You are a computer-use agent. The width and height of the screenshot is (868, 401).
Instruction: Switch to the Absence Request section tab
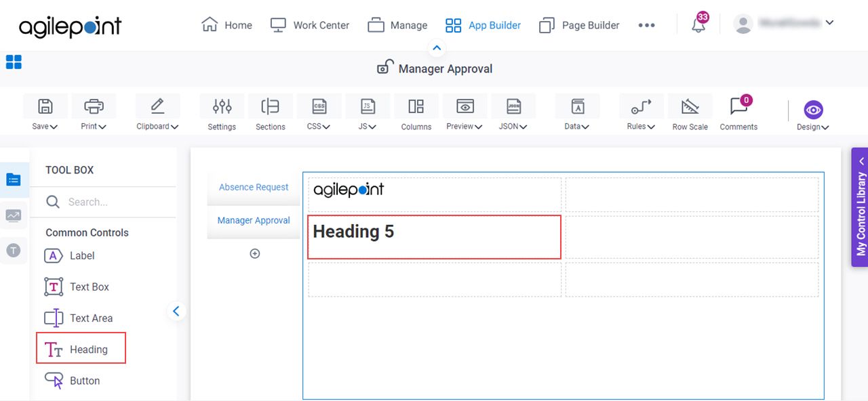[254, 188]
